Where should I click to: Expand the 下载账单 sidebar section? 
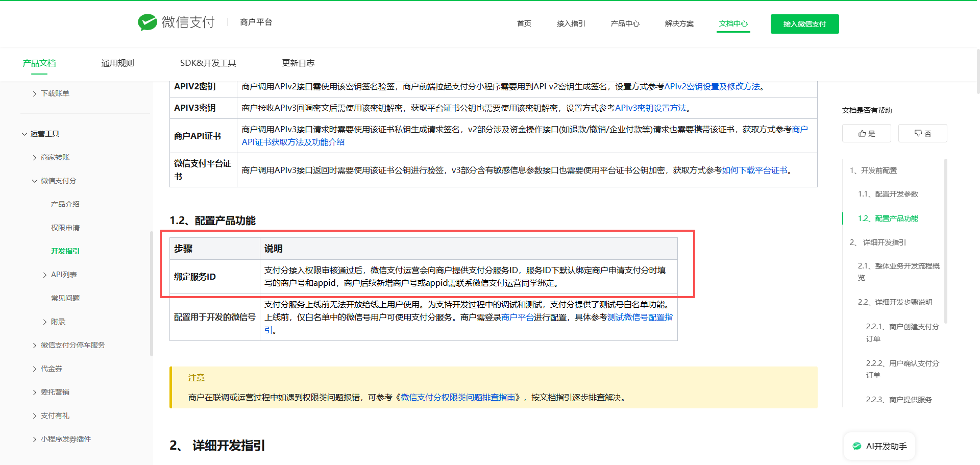point(35,93)
